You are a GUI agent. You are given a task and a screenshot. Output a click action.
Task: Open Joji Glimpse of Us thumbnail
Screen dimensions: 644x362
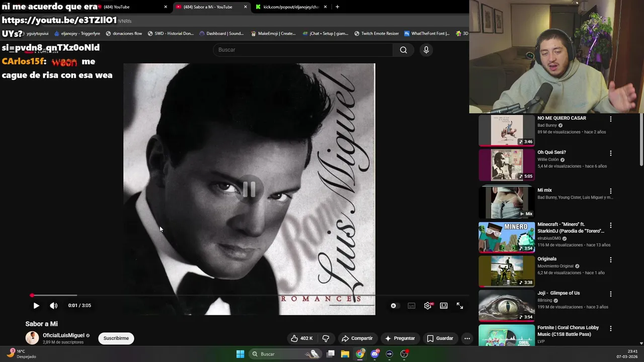pos(507,306)
